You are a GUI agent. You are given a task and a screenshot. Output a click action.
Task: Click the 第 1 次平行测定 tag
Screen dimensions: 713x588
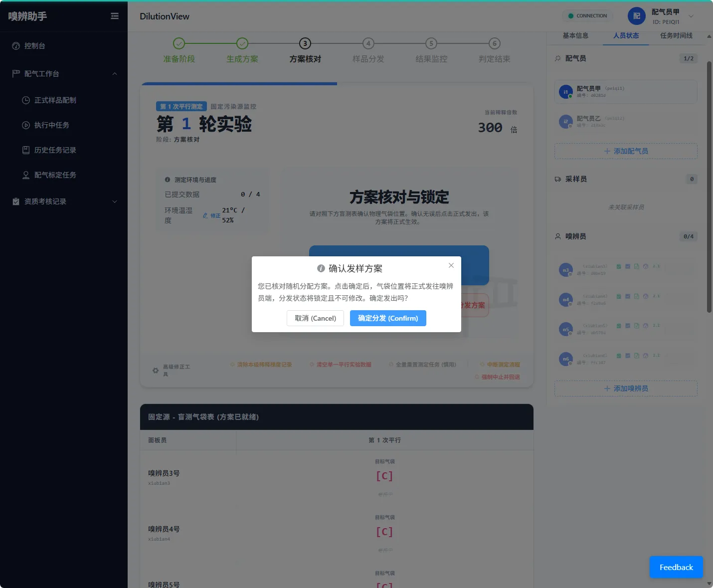coord(181,106)
